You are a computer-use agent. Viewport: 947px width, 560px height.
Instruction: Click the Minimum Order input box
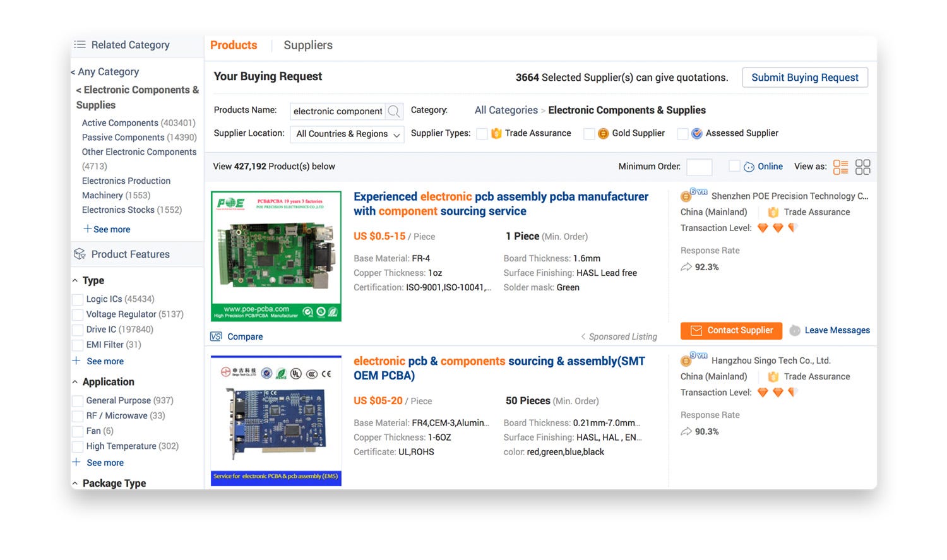(699, 167)
